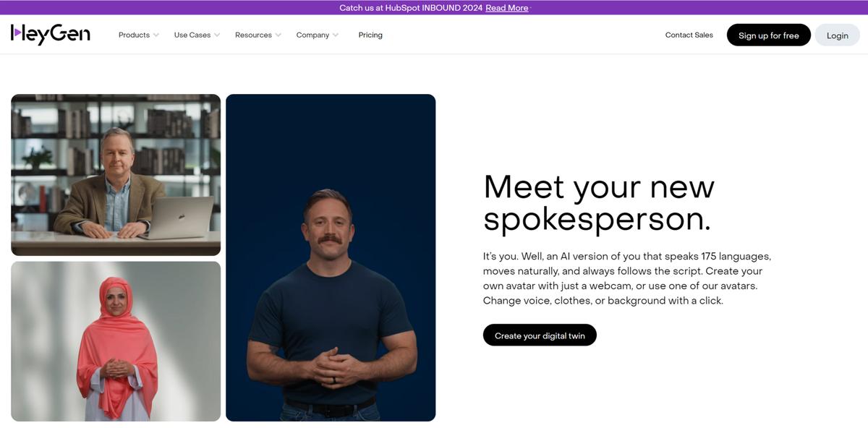
Task: Select the Resources menu item
Action: pyautogui.click(x=253, y=35)
